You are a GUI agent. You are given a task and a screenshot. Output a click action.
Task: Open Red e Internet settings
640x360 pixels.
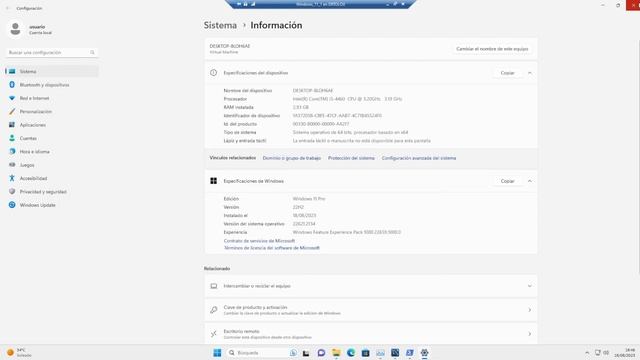(x=52, y=98)
